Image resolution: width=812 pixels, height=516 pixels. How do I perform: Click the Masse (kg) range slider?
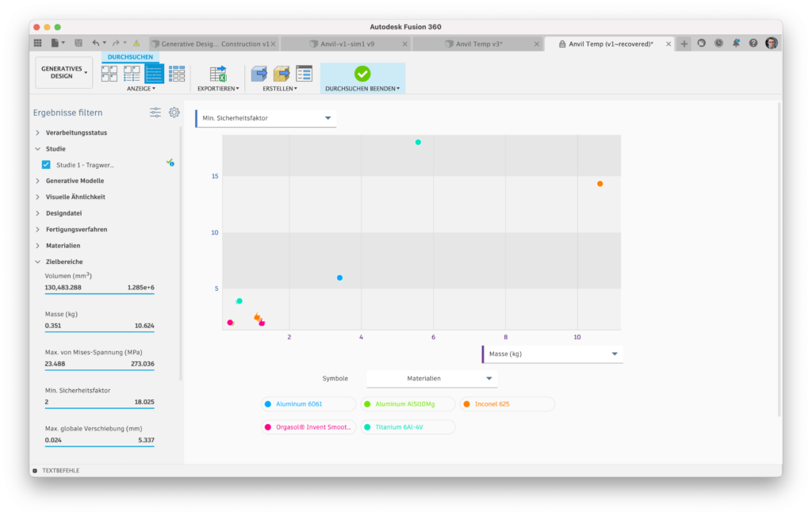pyautogui.click(x=99, y=332)
